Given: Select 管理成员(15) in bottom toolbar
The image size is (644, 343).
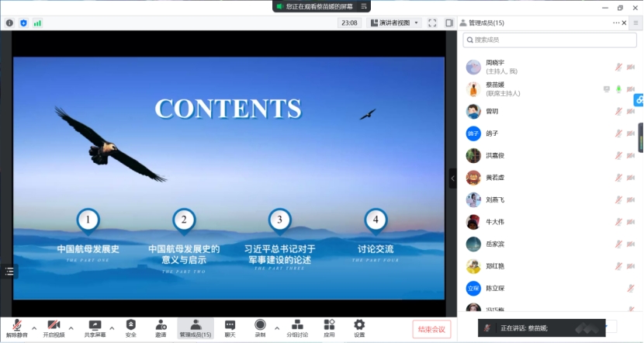Looking at the screenshot, I should [195, 326].
